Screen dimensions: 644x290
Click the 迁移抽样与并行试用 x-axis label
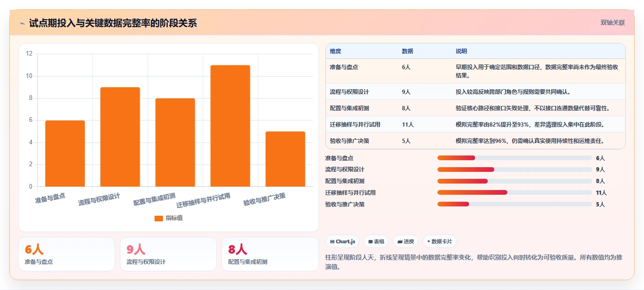(203, 200)
